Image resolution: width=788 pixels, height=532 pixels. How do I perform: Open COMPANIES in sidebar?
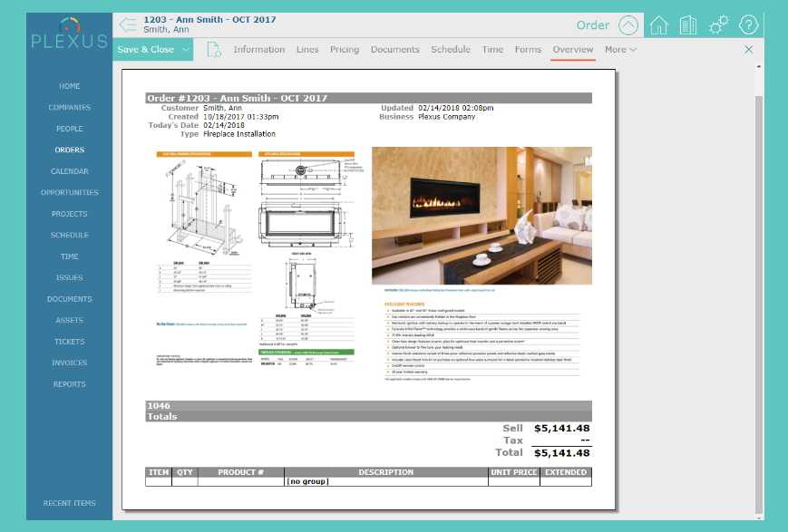69,108
